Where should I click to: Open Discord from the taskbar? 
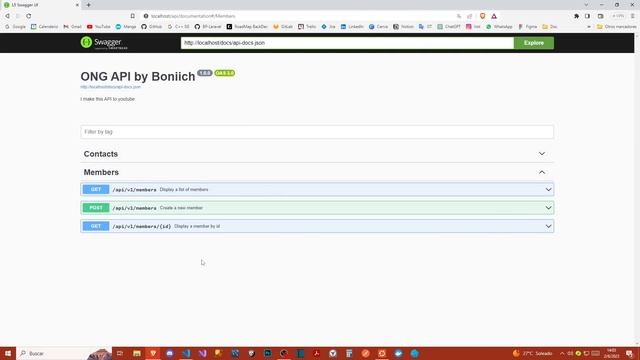pos(170,353)
